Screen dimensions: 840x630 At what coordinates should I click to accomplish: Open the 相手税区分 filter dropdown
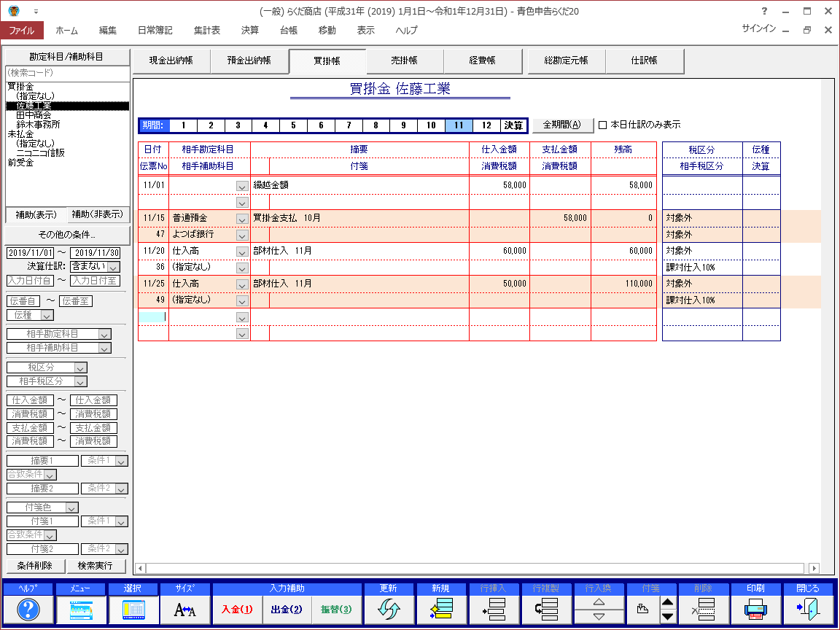point(80,382)
